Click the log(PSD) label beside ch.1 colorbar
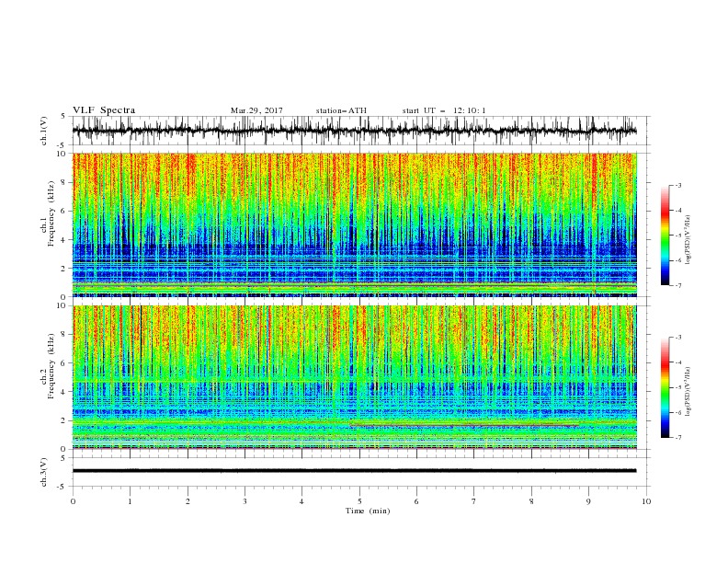 tap(688, 240)
